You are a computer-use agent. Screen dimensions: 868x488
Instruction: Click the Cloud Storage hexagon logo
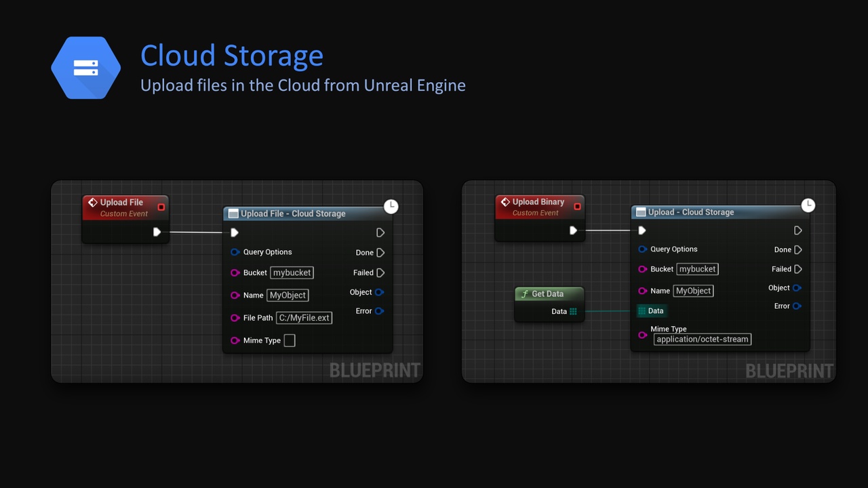coord(86,68)
